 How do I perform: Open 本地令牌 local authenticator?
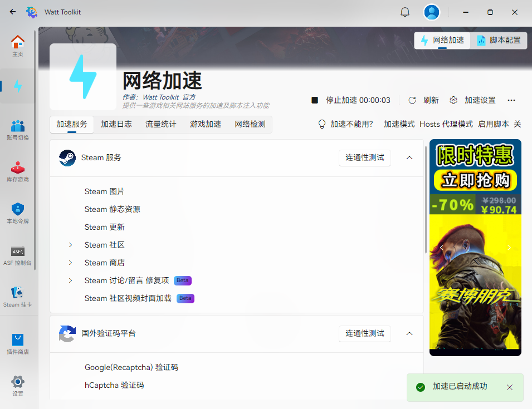click(x=18, y=214)
